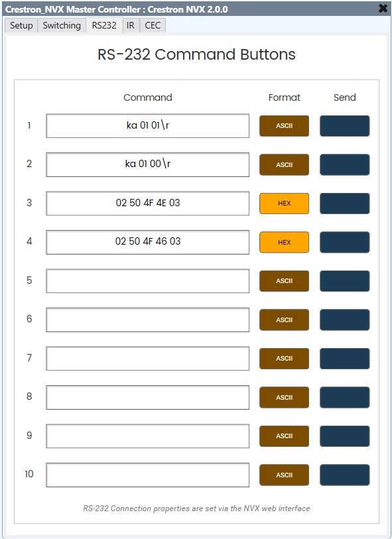Click inside the command 8 input box
Image resolution: width=392 pixels, height=539 pixels.
coord(147,397)
